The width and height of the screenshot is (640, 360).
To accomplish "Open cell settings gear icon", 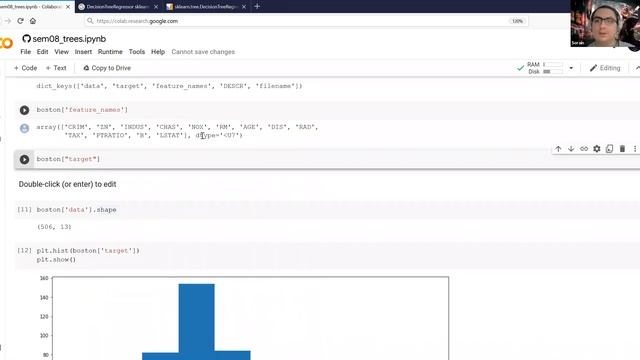I will tap(597, 149).
